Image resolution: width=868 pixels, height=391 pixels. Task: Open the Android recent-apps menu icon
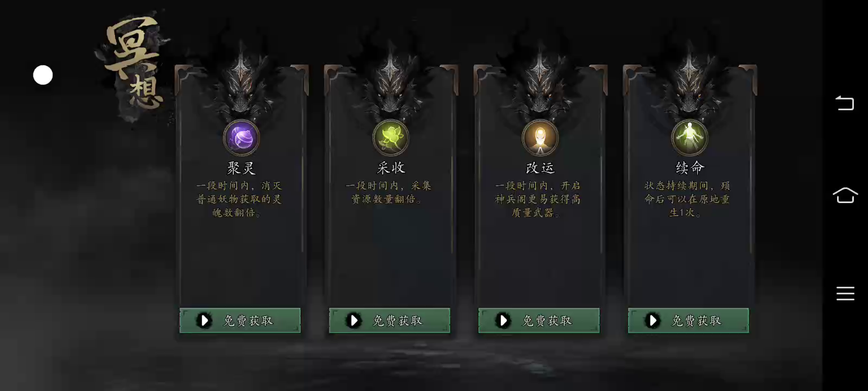(845, 293)
